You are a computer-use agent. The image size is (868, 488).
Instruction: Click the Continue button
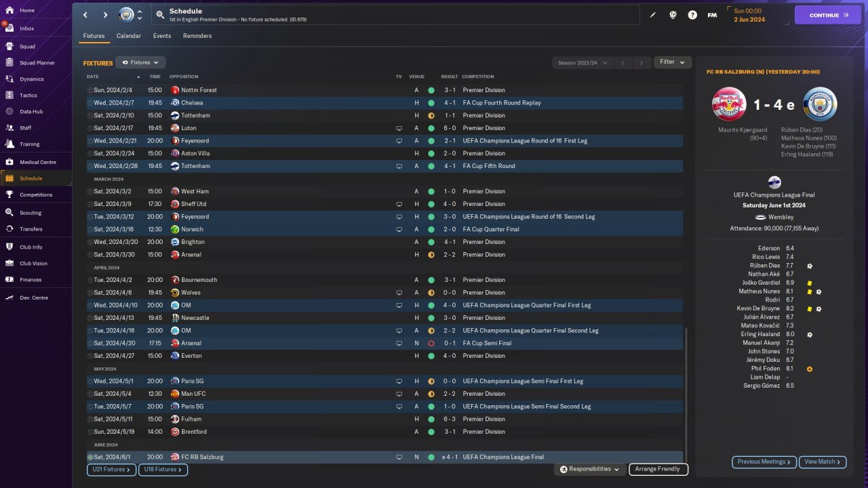828,15
